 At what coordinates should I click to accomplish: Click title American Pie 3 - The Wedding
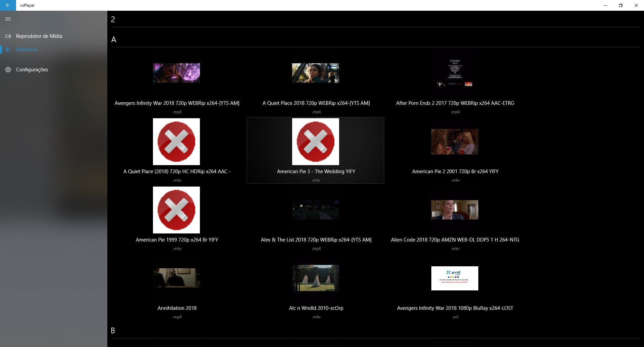(316, 171)
